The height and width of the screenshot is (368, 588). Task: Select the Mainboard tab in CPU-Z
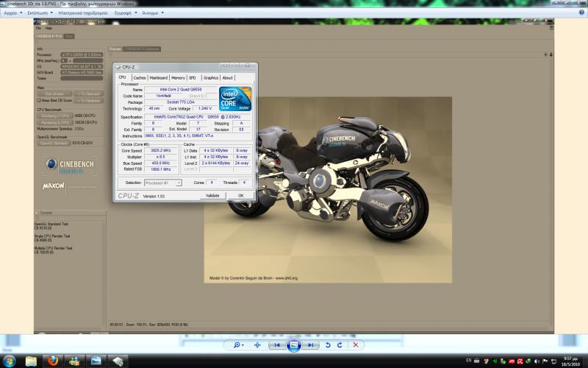[x=159, y=78]
